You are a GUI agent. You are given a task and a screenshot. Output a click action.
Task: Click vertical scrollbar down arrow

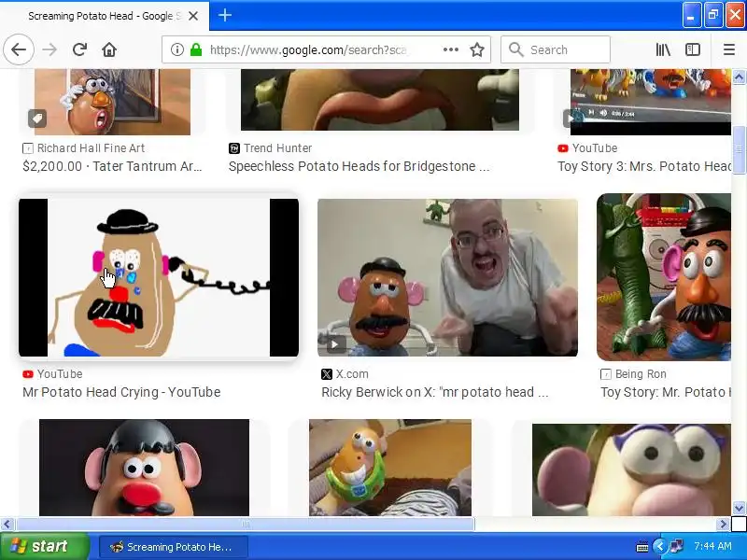739,508
